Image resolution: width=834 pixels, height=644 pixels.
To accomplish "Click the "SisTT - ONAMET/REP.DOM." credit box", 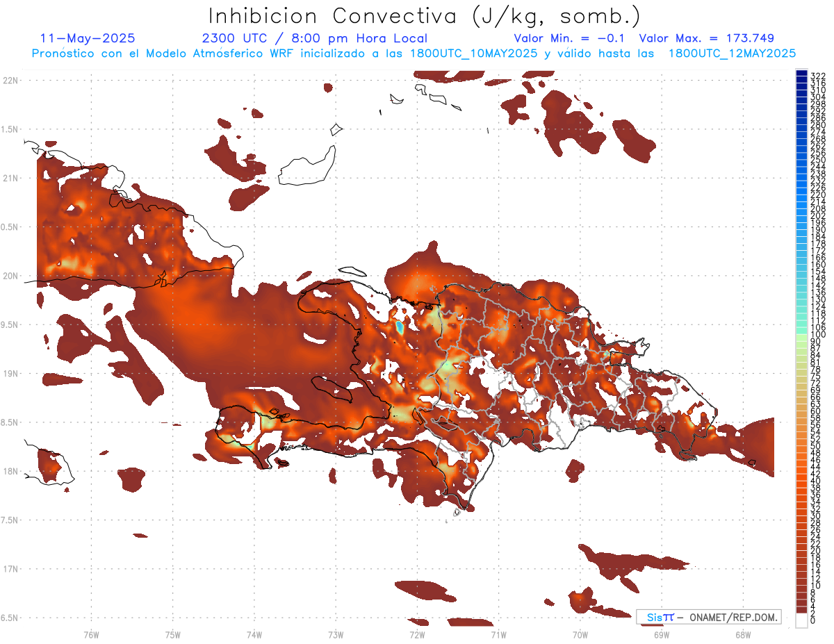I will (708, 617).
